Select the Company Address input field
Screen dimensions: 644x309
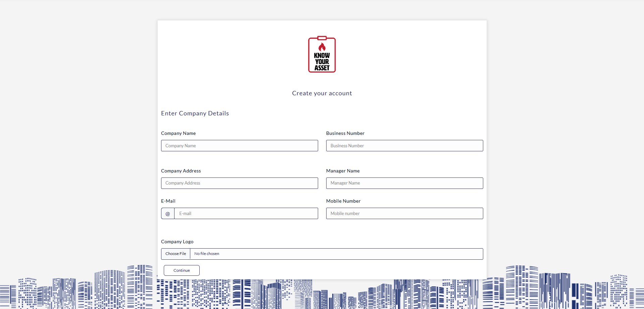[x=239, y=183]
